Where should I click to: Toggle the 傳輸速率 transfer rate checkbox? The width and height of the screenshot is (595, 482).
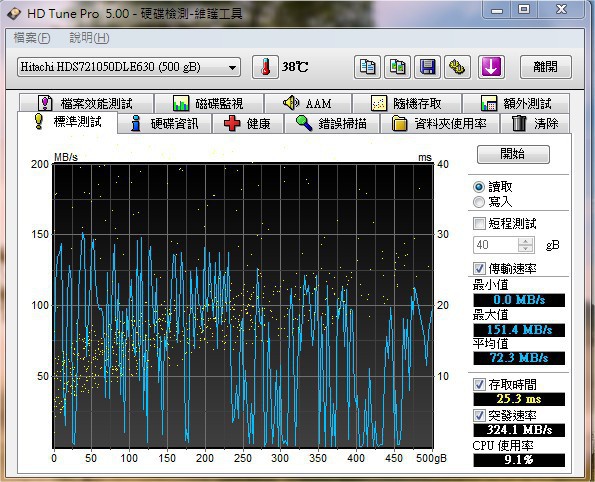(x=479, y=269)
